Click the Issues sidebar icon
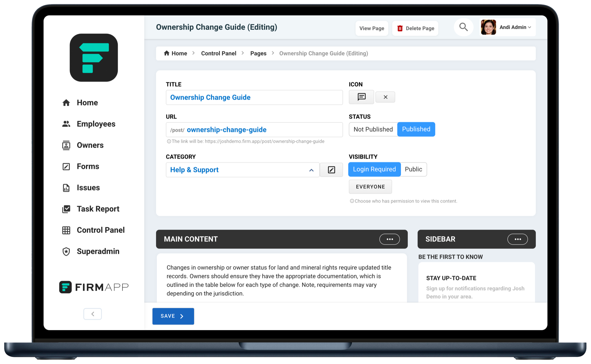The height and width of the screenshot is (364, 591). [66, 187]
